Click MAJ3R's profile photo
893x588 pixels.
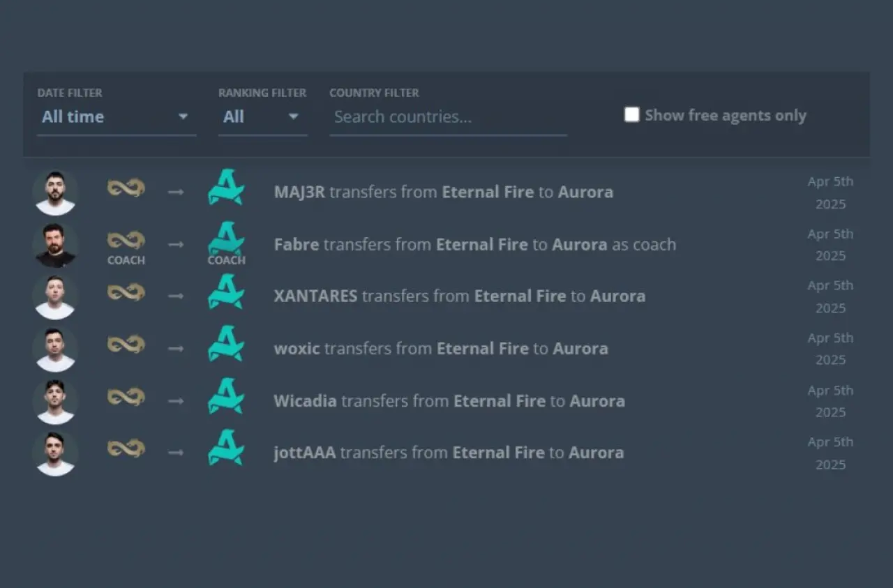55,193
